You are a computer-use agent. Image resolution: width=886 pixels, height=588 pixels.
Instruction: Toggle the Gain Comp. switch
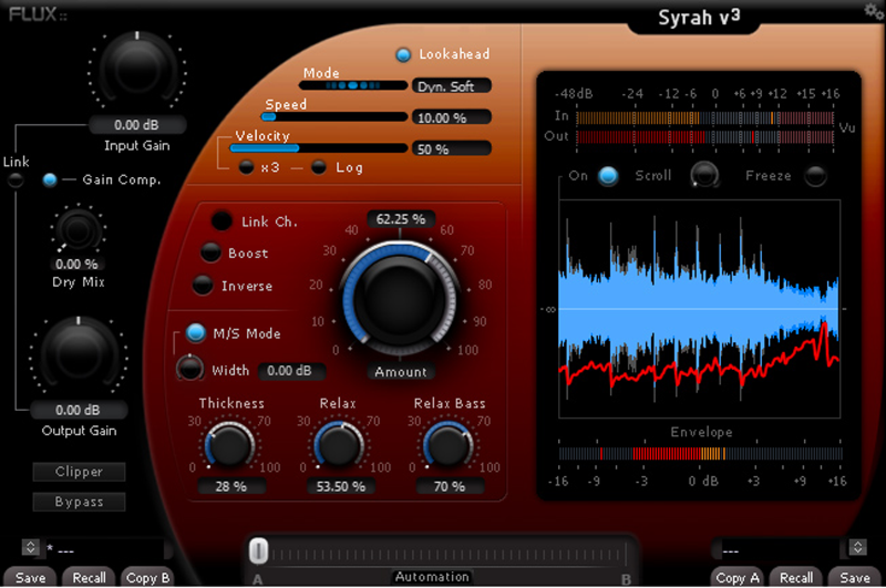[x=50, y=179]
